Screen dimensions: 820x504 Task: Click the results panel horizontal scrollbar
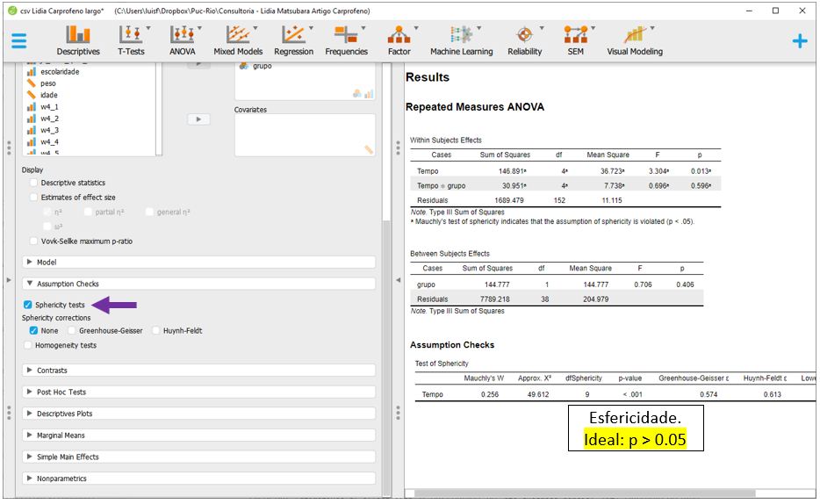pos(584,493)
